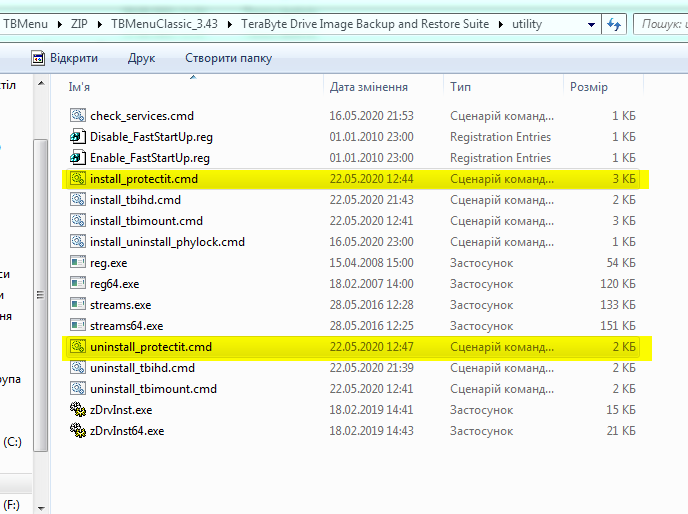Click the uninstall_tbihd.cmd script icon
The width and height of the screenshot is (688, 514).
click(78, 367)
